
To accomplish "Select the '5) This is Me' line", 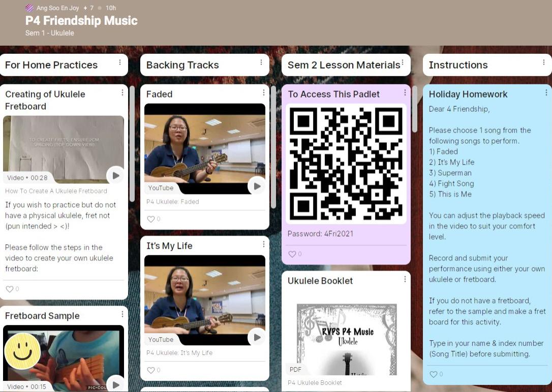I will [x=450, y=194].
